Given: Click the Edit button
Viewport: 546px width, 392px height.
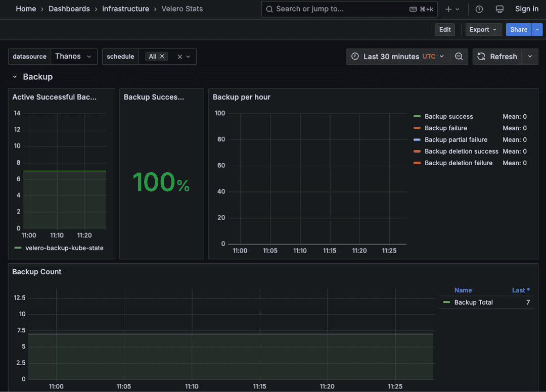Looking at the screenshot, I should point(444,29).
